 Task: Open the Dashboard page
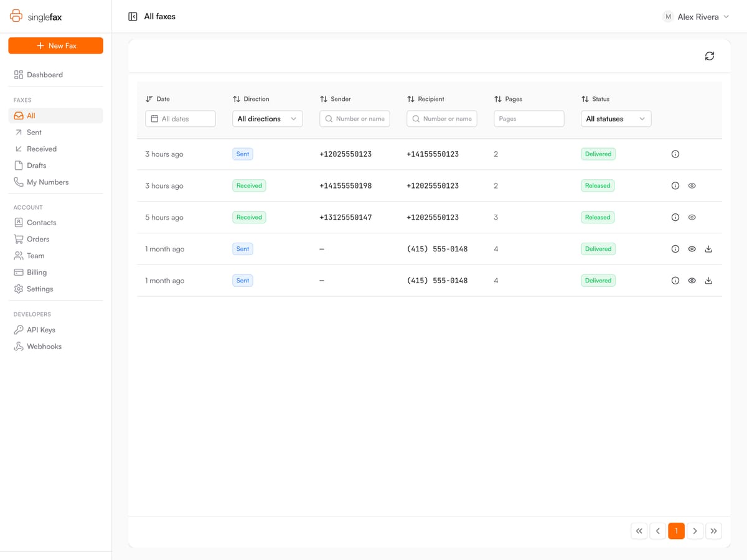55,75
